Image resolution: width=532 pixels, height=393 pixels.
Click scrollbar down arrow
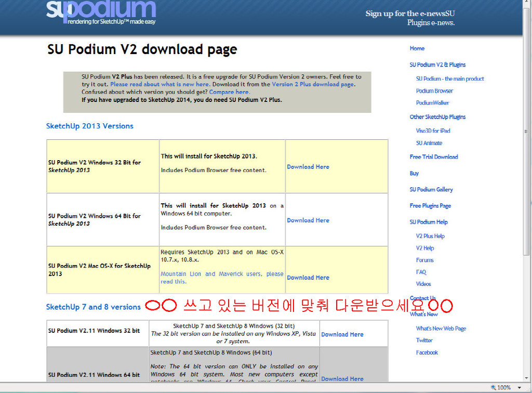click(526, 378)
